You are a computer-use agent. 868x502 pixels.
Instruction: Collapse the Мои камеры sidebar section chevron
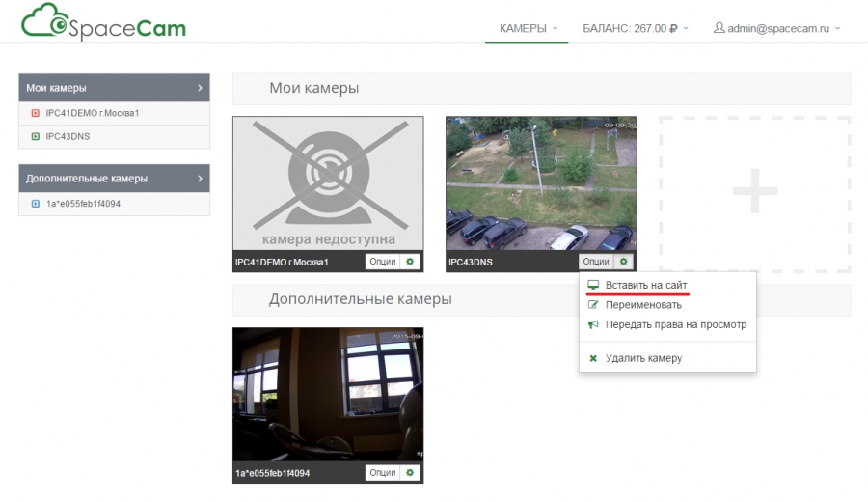[200, 88]
